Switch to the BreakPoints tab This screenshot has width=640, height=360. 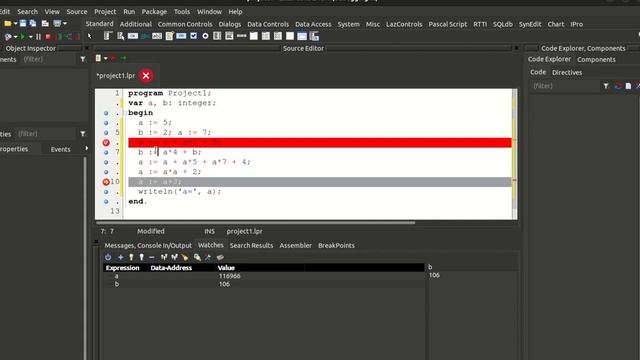click(336, 245)
